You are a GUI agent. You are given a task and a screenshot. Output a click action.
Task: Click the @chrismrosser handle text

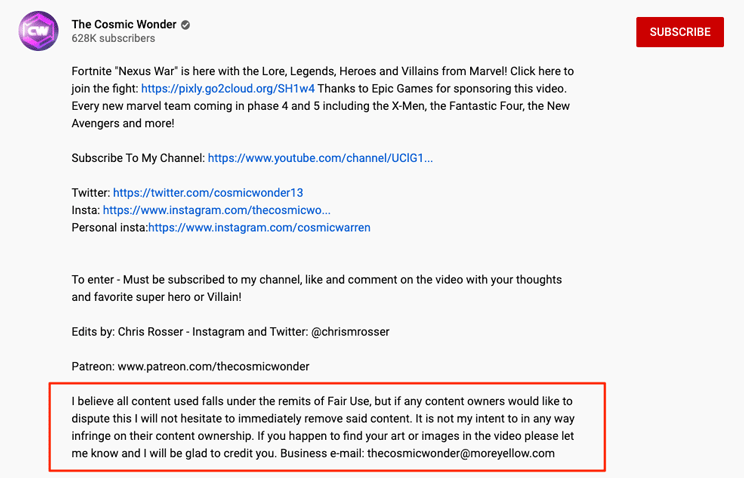pos(350,332)
